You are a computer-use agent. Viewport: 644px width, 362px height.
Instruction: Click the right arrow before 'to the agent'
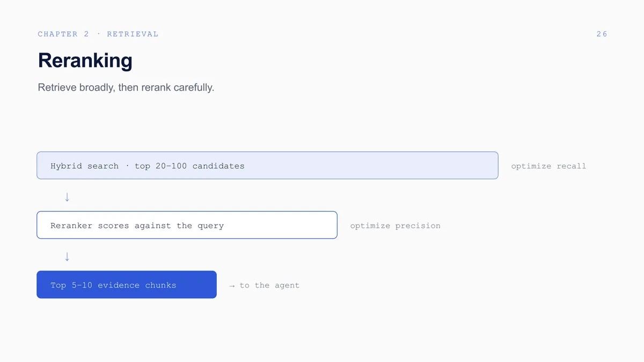tap(232, 286)
